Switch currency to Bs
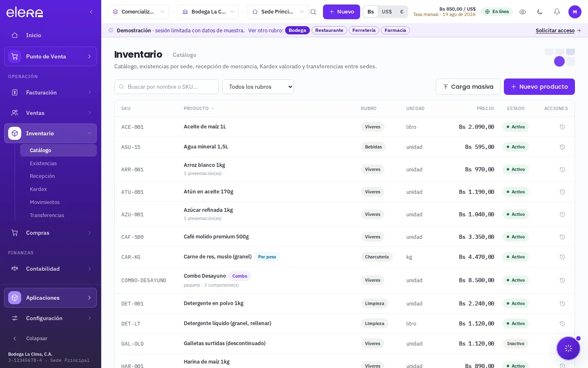 (x=370, y=12)
